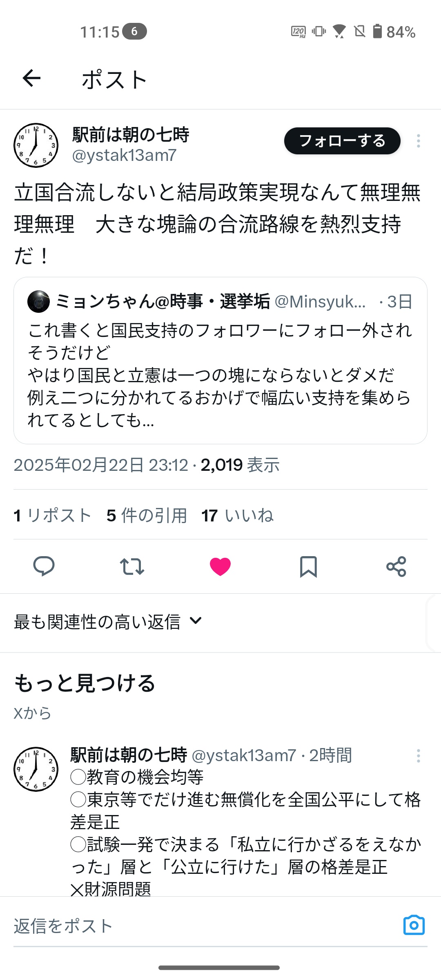
Task: View the 1 リポスト list
Action: 52,515
